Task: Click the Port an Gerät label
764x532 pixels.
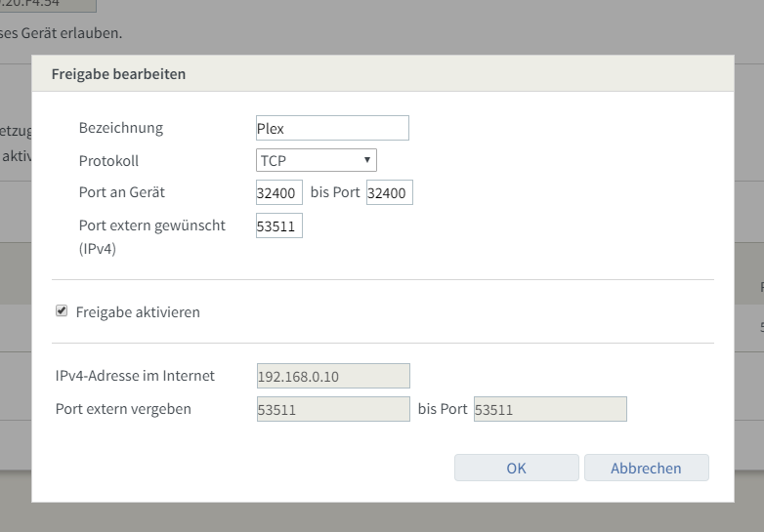Action: point(122,192)
